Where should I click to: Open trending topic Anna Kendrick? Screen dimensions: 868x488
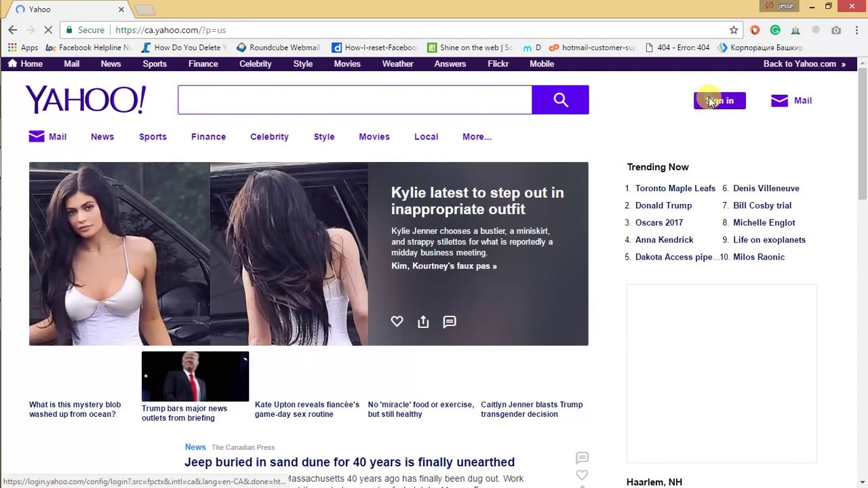pos(664,240)
